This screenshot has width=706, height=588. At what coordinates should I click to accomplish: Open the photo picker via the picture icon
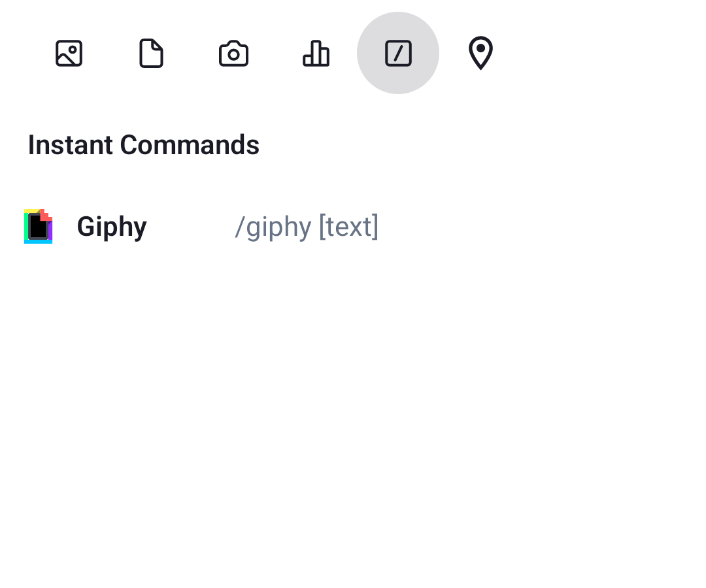point(69,53)
